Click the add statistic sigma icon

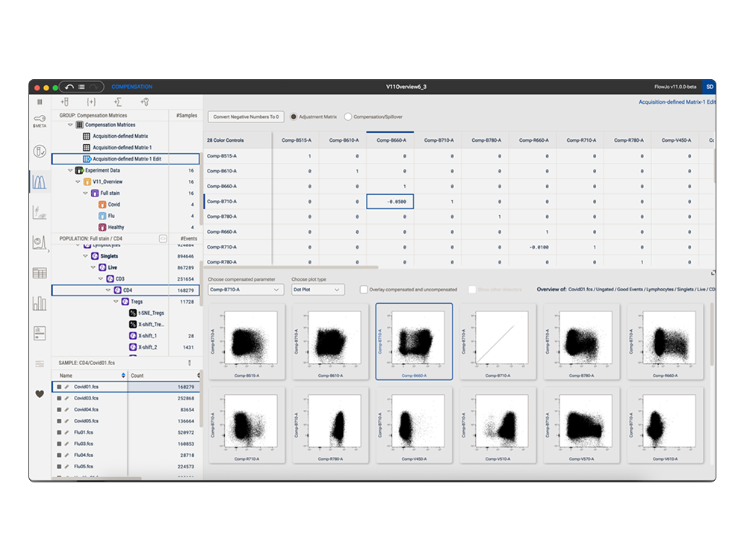(118, 102)
